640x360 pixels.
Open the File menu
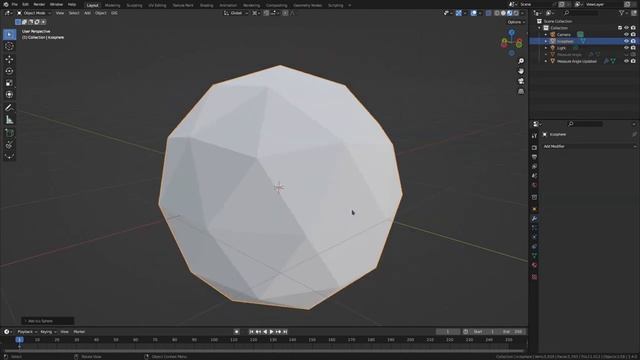coord(15,4)
